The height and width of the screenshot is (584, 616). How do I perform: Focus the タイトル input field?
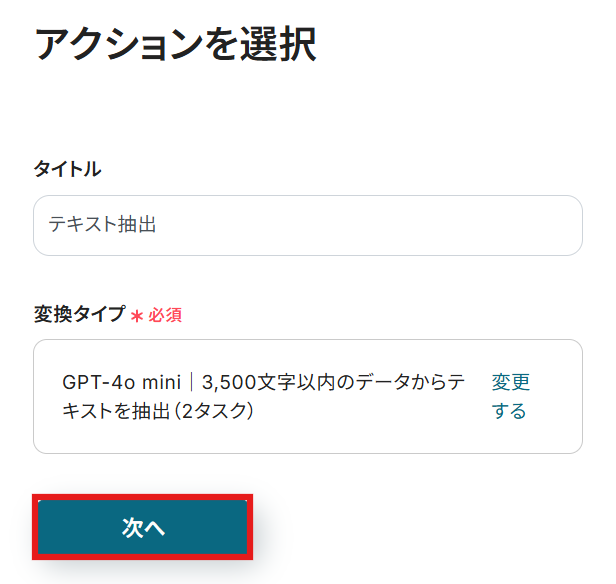pyautogui.click(x=307, y=225)
